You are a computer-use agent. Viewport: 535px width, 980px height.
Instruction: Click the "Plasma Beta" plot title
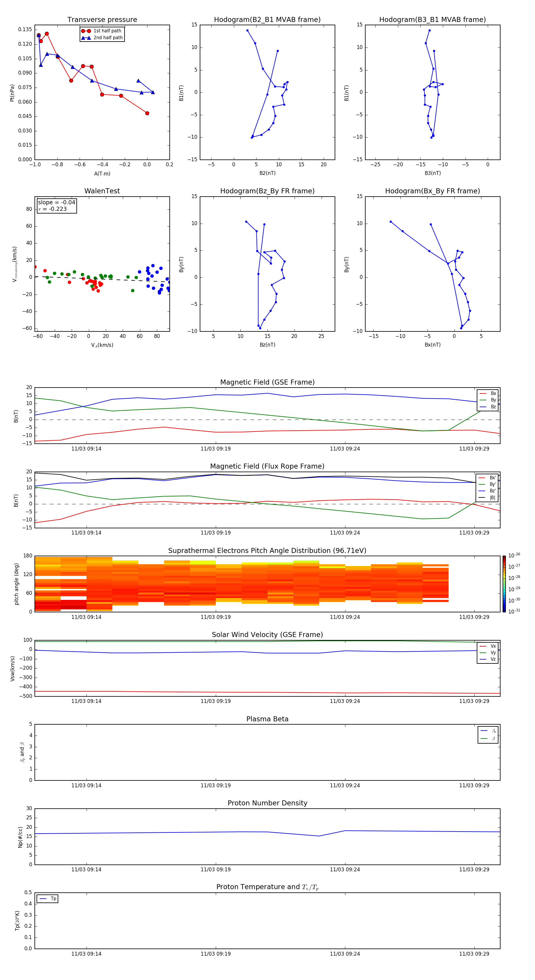click(267, 719)
